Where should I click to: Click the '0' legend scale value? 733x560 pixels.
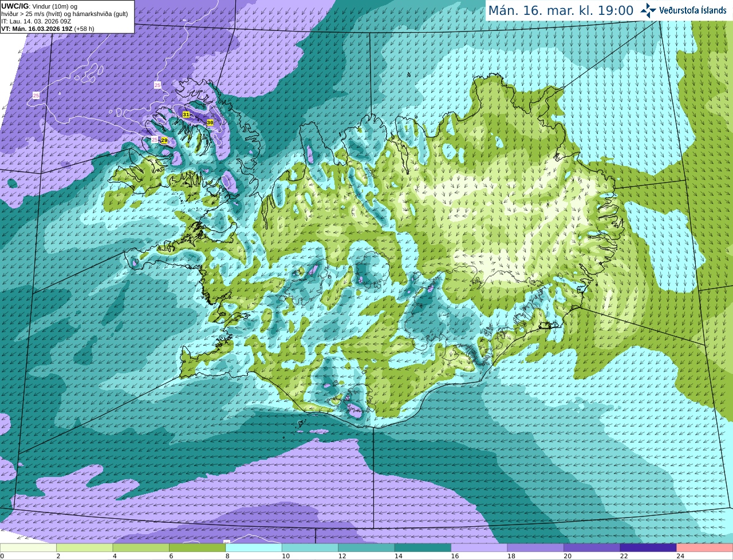tap(2, 556)
